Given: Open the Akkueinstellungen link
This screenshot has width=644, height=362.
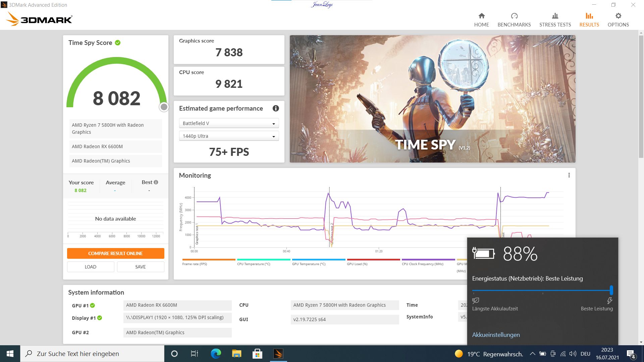Looking at the screenshot, I should click(496, 335).
